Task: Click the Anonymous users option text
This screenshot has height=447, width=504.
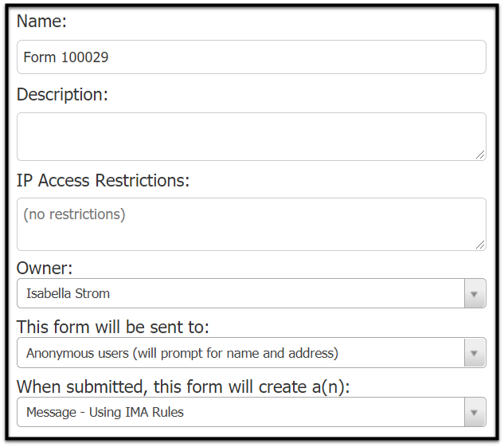Action: [182, 353]
